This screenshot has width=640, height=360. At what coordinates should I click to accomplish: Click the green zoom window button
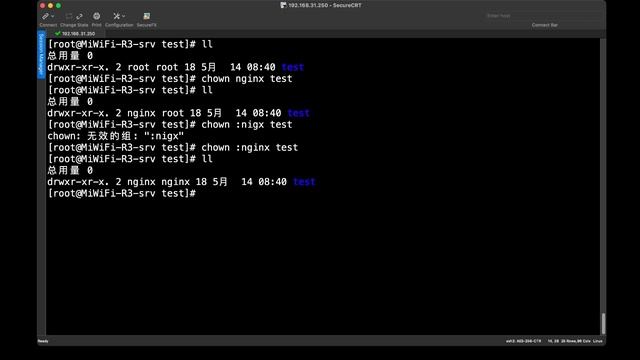point(58,5)
